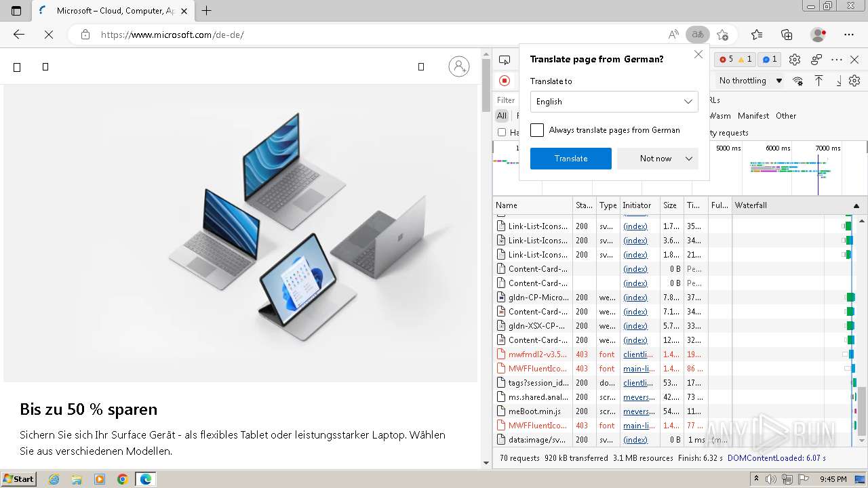868x488 pixels.
Task: Click the import HAR file arrow
Action: (818, 81)
